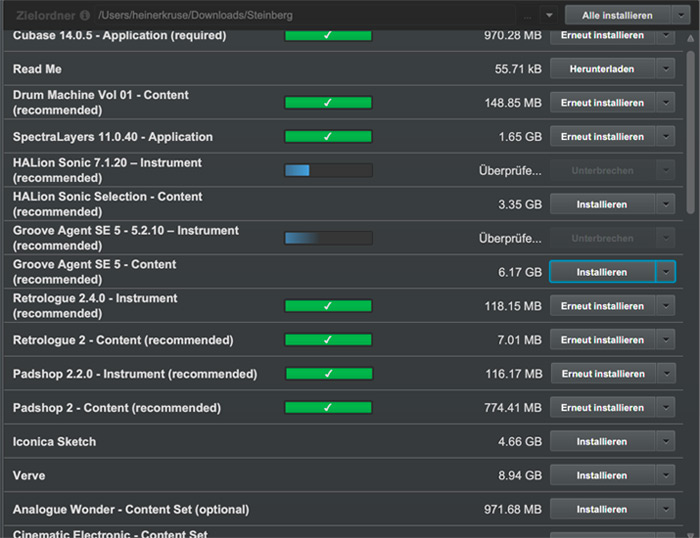Open dropdown for Padshop 2 Content row
The width and height of the screenshot is (700, 538).
coord(666,408)
